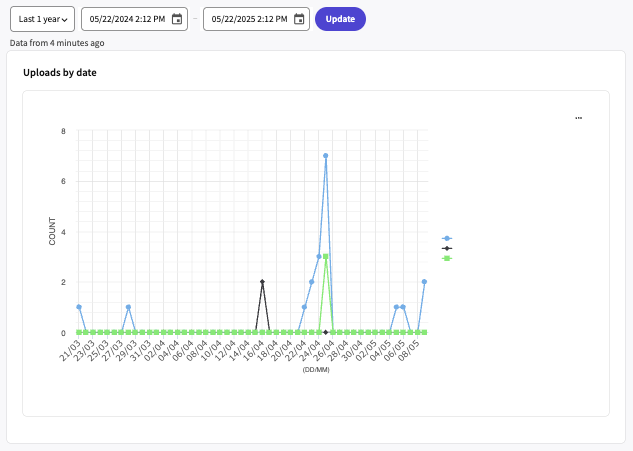
Task: Click the green square peak at count 3
Action: click(x=326, y=256)
